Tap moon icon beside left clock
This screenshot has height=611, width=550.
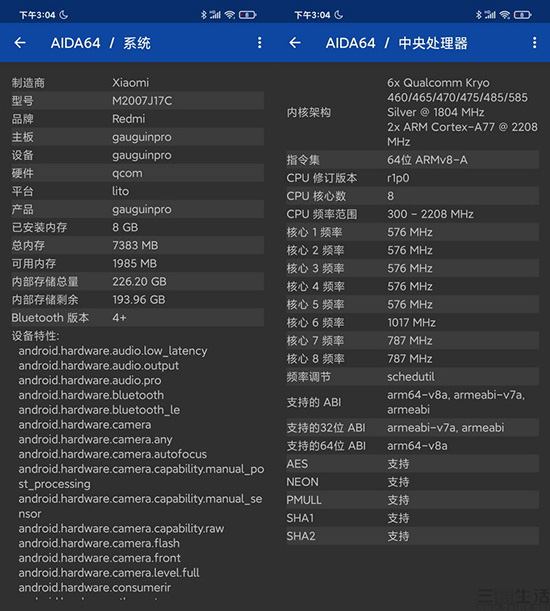click(64, 15)
